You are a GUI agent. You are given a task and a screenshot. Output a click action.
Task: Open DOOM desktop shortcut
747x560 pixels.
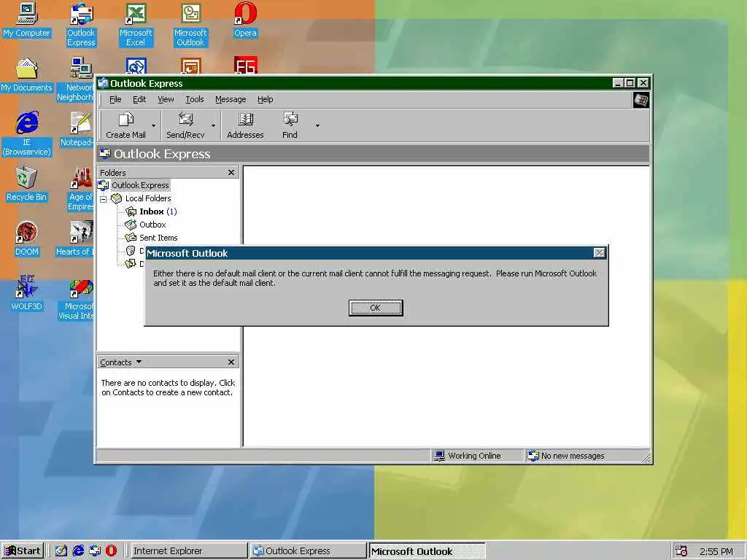[x=26, y=238]
